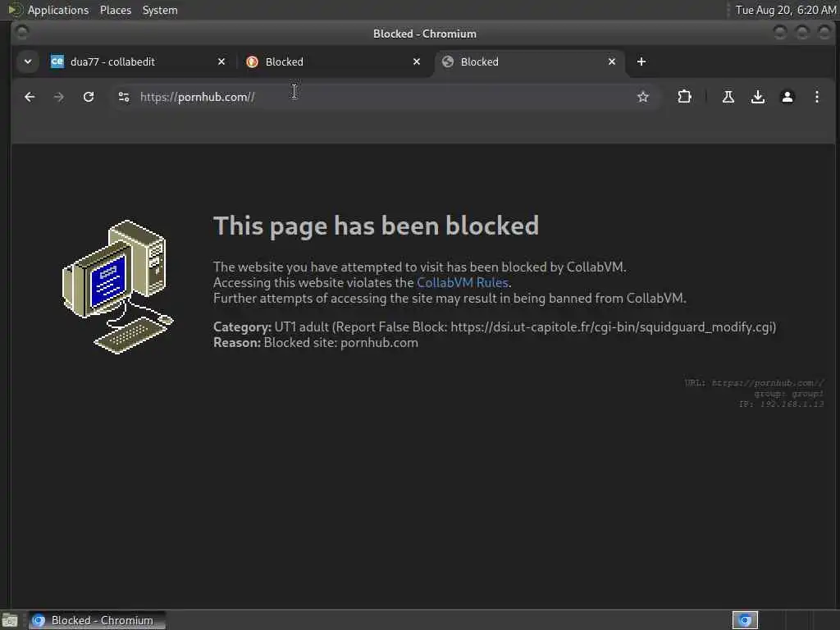Select the active Blocked tab with globe icon

click(x=527, y=62)
